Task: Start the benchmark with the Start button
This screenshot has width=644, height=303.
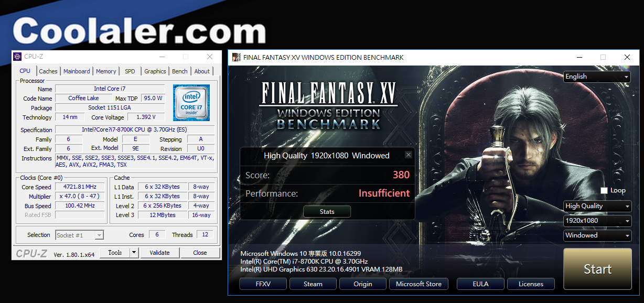Action: [597, 269]
